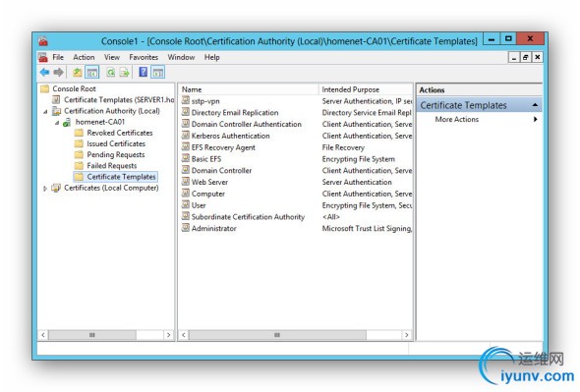
Task: Click the Directory Email Replication template icon
Action: click(186, 112)
